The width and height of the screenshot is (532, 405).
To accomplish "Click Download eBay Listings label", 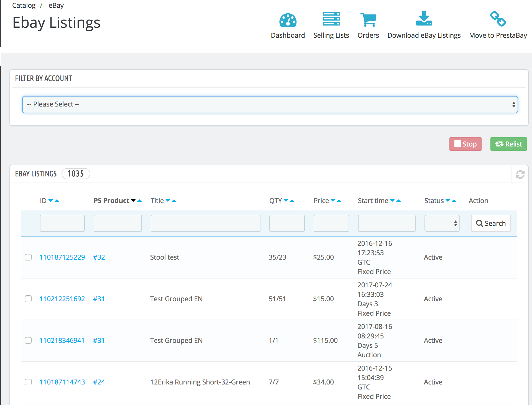I will [424, 35].
